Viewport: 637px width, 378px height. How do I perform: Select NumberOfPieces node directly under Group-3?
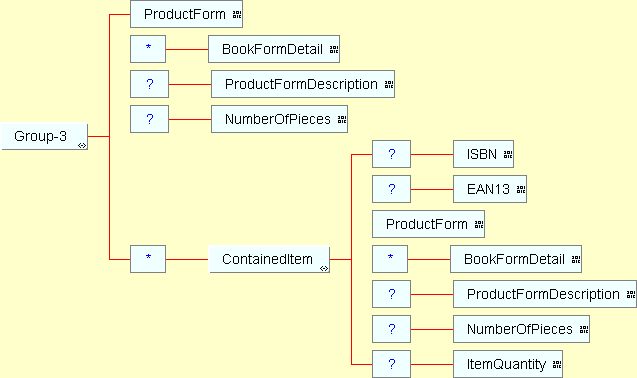280,119
